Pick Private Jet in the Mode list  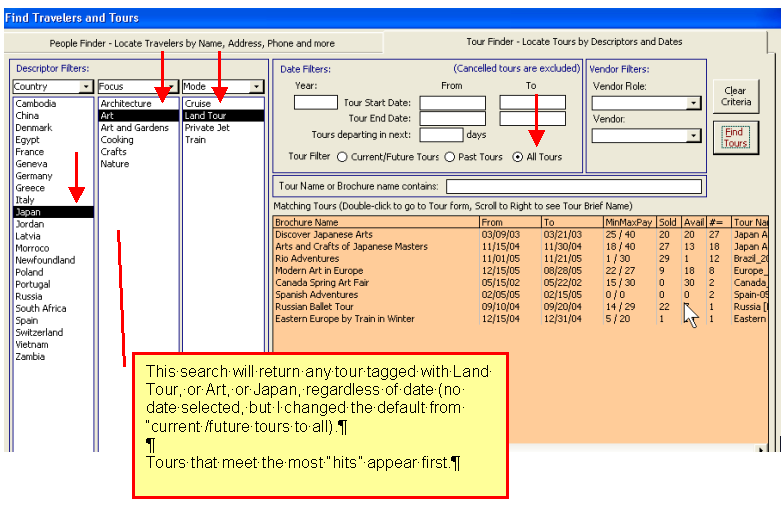point(207,128)
